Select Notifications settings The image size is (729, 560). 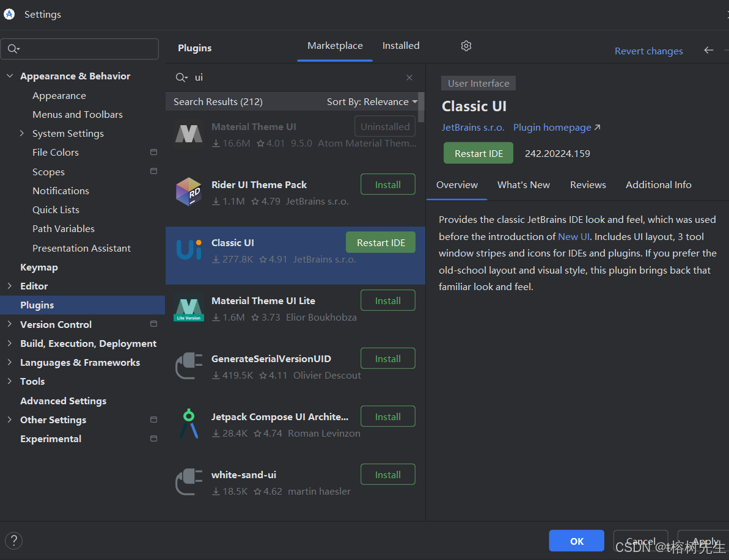click(60, 191)
